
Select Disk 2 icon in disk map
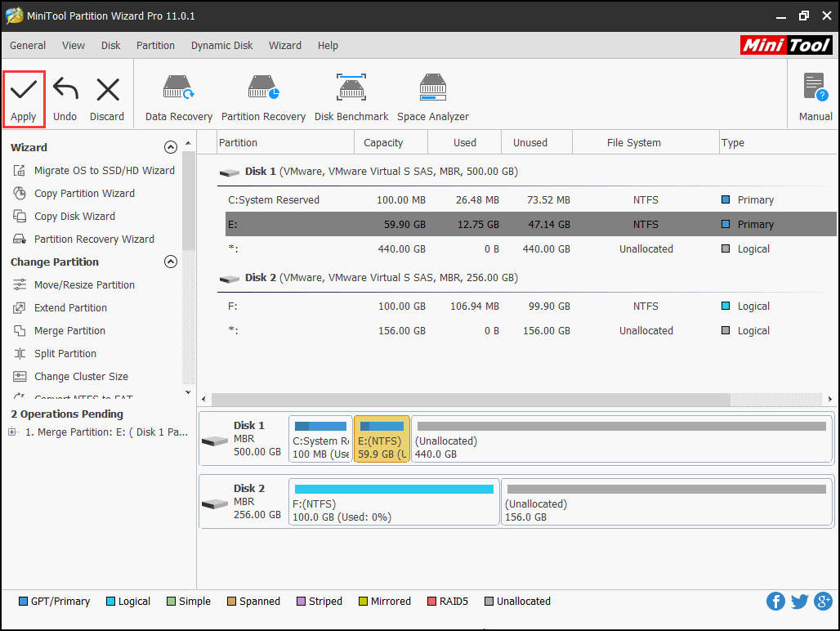(x=216, y=504)
